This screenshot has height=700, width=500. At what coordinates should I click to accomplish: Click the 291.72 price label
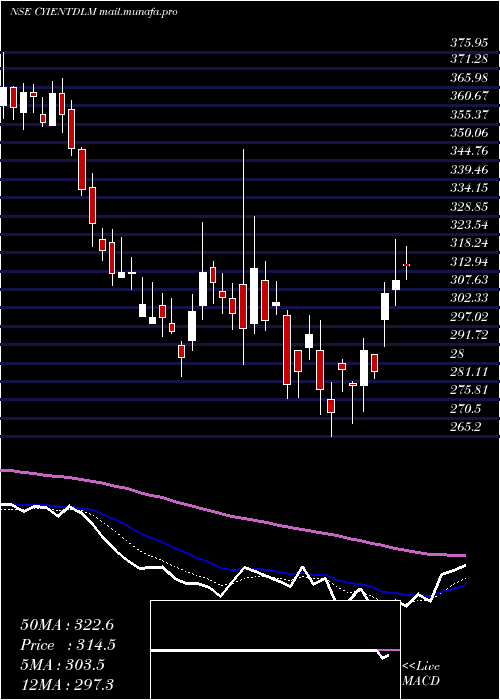click(x=469, y=335)
